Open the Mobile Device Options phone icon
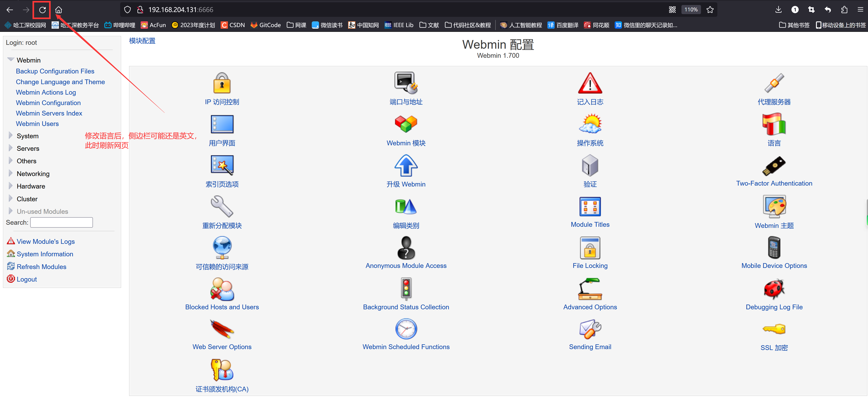 tap(774, 248)
